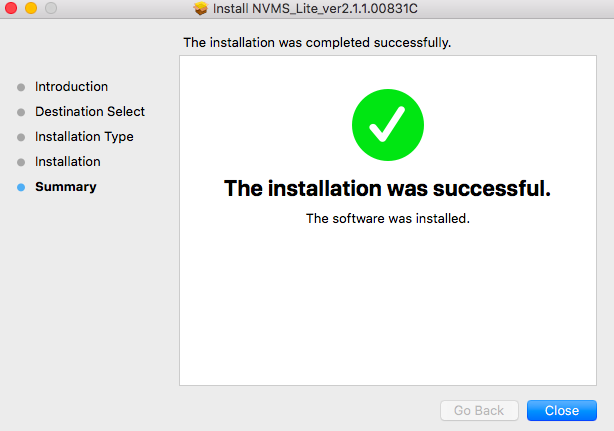
Task: Click the gray zoom button in title bar
Action: (x=50, y=9)
